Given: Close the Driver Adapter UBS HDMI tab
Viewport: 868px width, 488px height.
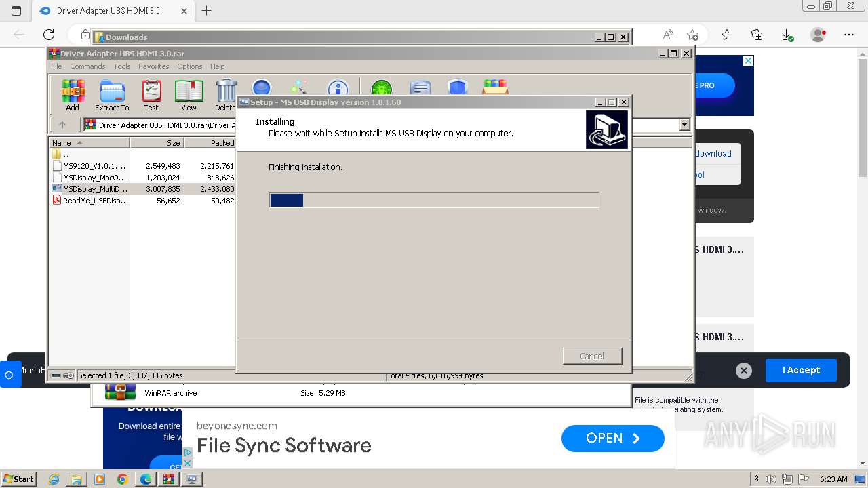Looking at the screenshot, I should point(184,11).
